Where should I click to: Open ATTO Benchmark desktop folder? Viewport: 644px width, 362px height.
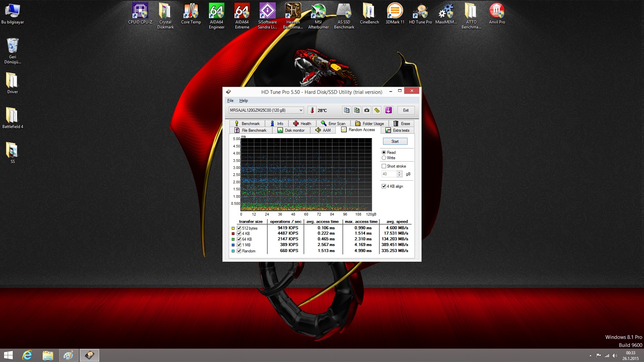pyautogui.click(x=471, y=16)
